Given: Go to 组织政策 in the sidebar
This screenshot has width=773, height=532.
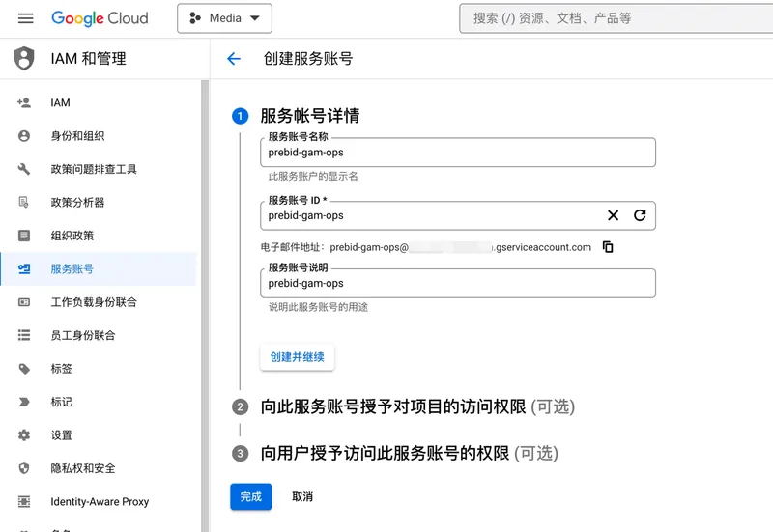Looking at the screenshot, I should (x=72, y=236).
